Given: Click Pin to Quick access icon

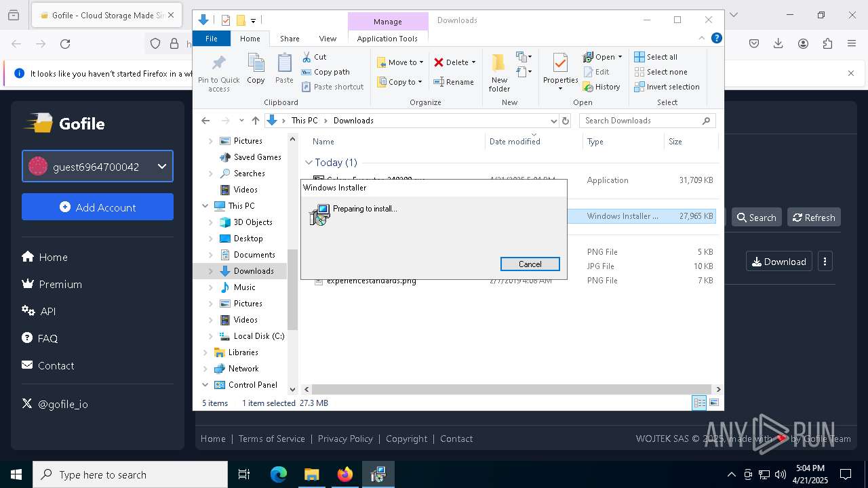Looking at the screenshot, I should (218, 73).
